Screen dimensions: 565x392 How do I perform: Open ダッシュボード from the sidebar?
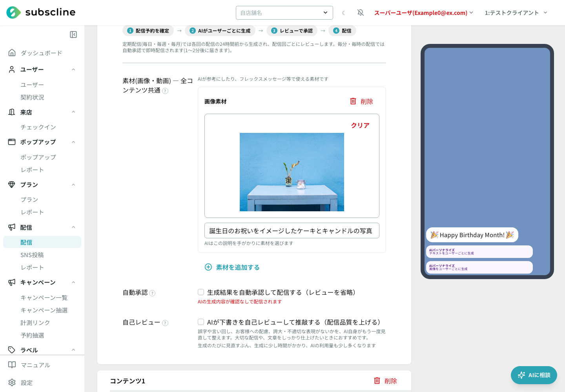(41, 53)
